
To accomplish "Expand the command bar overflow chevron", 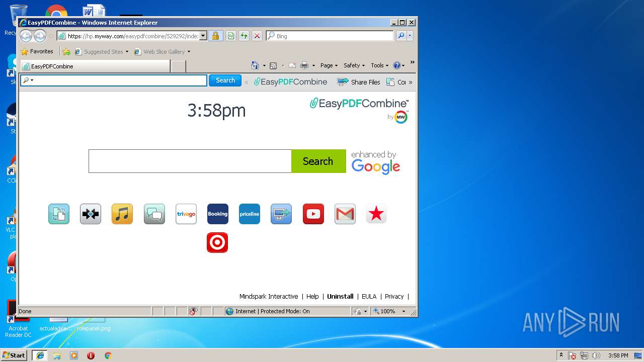I will point(412,63).
